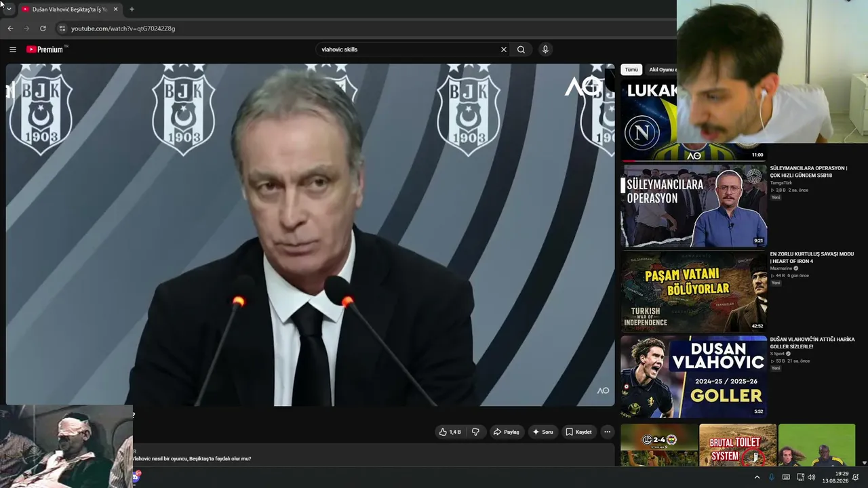This screenshot has width=868, height=488.
Task: View site information icon in address bar
Action: point(62,28)
